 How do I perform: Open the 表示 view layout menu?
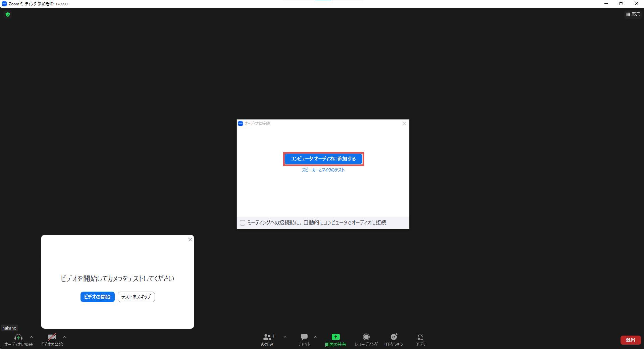coord(633,14)
